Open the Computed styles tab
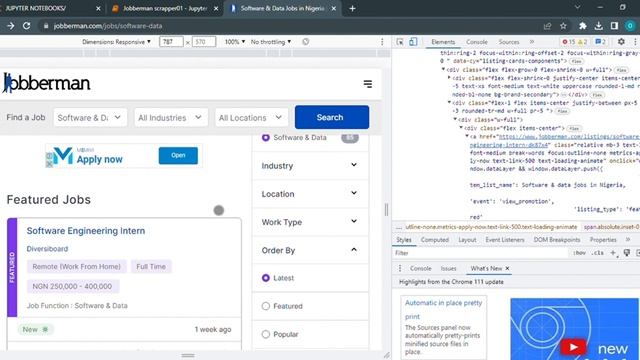 point(434,240)
